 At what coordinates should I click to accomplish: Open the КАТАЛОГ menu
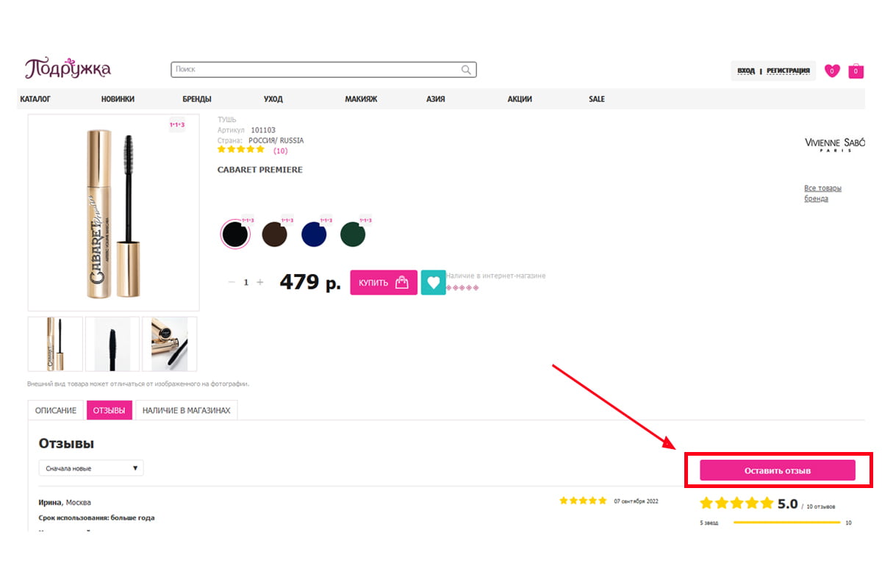coord(35,99)
